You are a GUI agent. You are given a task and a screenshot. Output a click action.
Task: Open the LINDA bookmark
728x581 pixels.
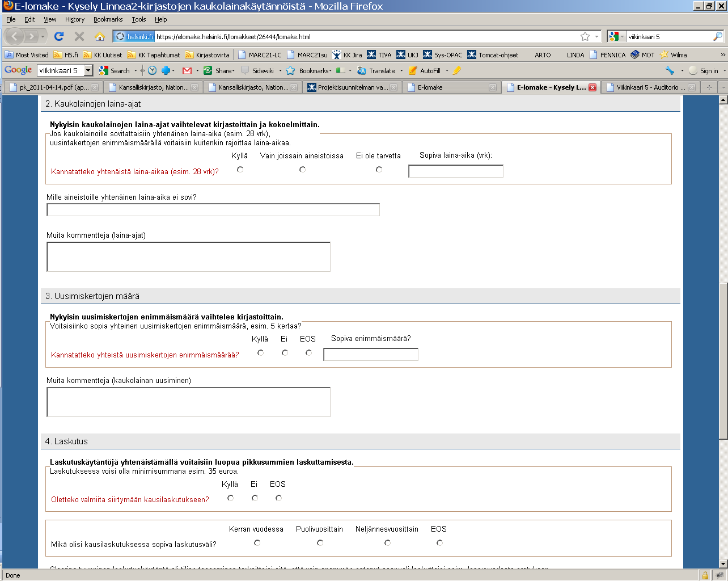coord(575,55)
